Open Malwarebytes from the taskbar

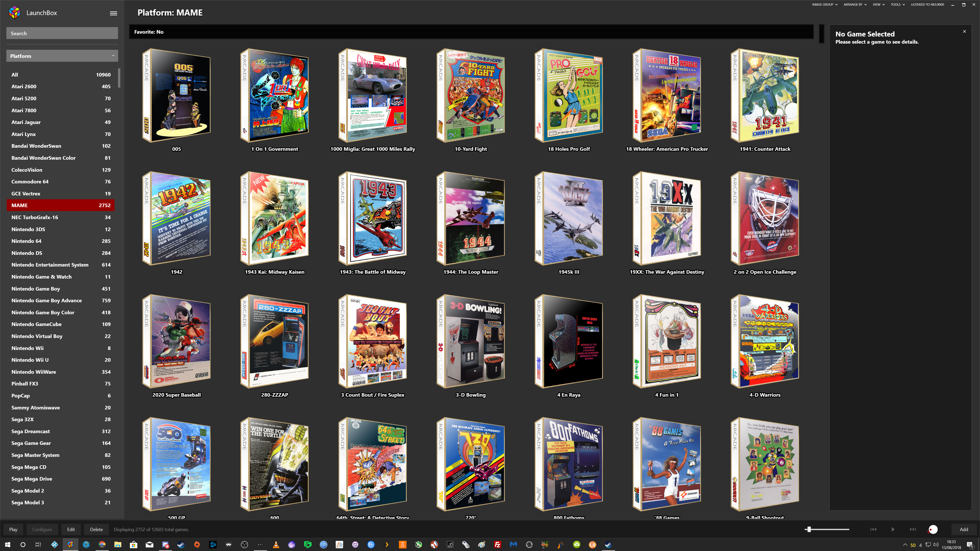(513, 545)
